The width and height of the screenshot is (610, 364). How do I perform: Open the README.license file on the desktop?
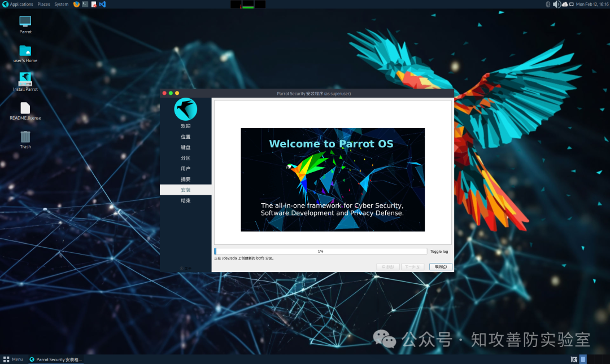(x=25, y=111)
